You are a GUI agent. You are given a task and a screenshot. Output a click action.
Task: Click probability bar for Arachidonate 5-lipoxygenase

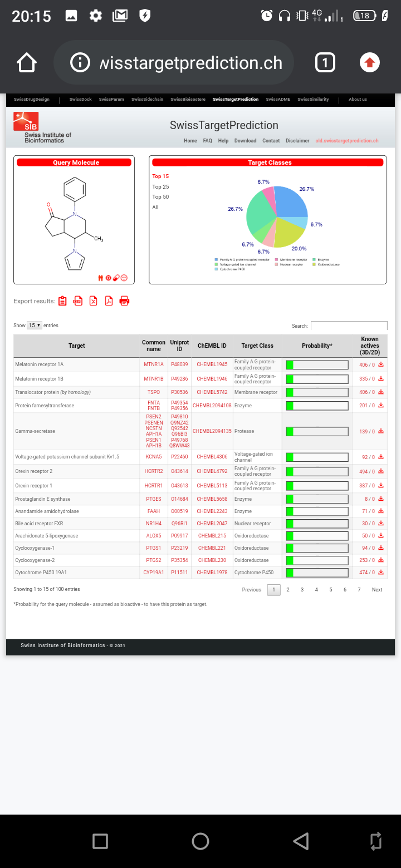pos(317,536)
